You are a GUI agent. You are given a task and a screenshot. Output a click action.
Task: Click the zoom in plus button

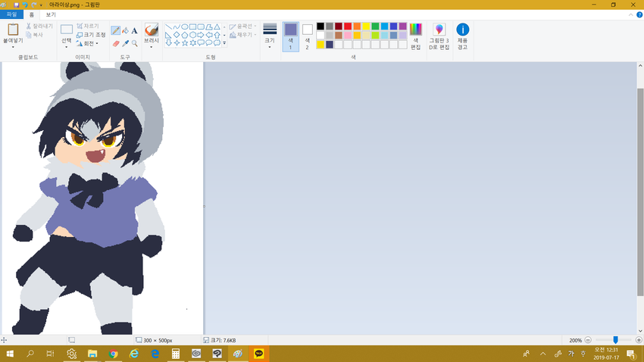point(639,340)
